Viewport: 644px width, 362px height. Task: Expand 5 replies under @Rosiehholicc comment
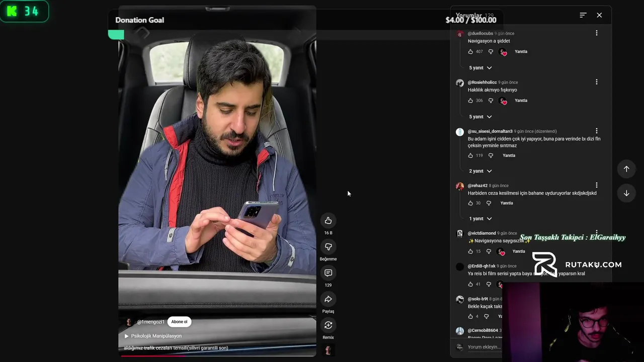coord(480,117)
